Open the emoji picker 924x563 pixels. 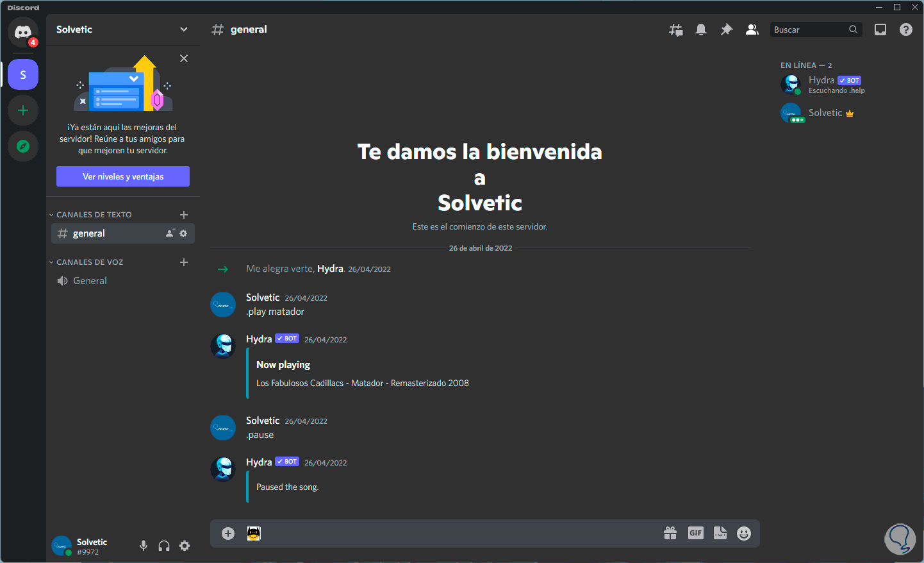[744, 534]
